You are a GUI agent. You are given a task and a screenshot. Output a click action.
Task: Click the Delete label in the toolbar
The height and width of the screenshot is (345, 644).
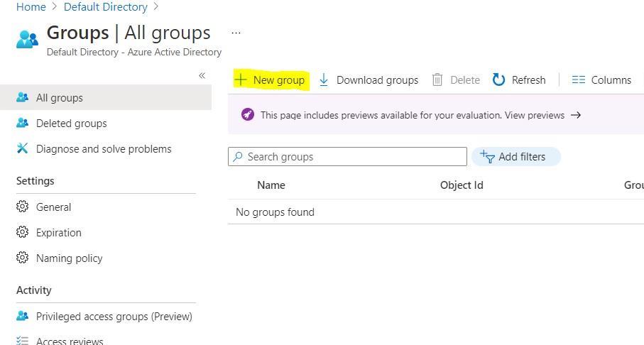(x=465, y=80)
